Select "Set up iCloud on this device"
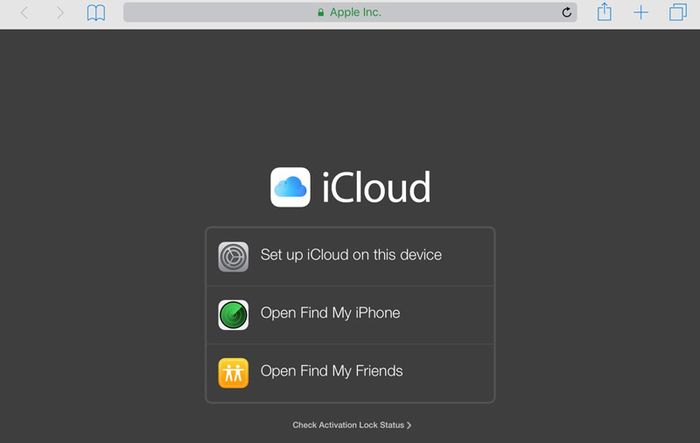Viewport: 700px width, 443px height. coord(350,255)
